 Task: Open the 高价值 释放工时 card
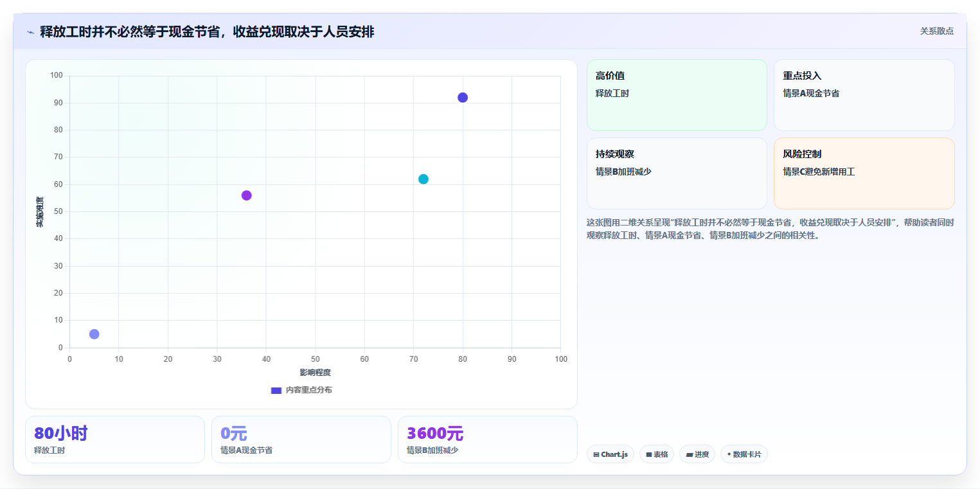click(x=677, y=95)
